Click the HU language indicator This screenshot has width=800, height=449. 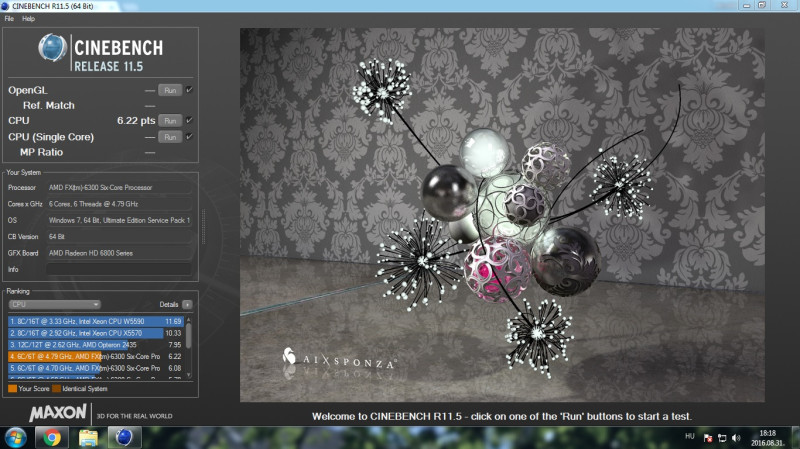690,436
